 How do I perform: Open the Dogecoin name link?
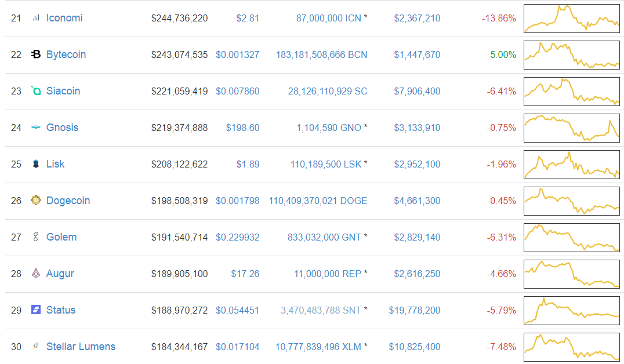tap(68, 201)
